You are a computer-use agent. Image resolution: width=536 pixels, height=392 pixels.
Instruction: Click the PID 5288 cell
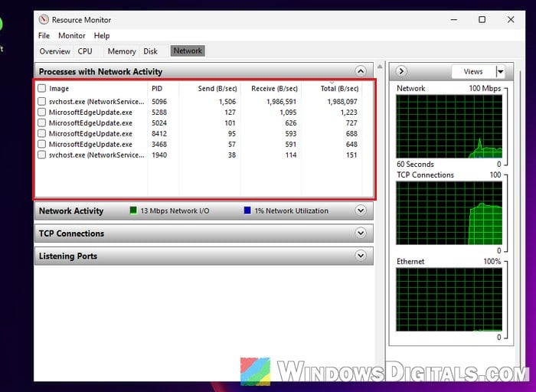pyautogui.click(x=159, y=112)
